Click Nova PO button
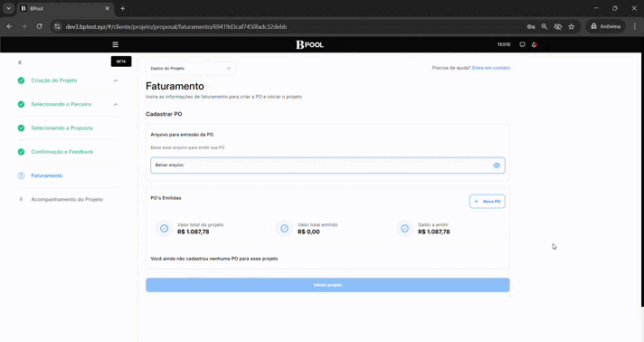The height and width of the screenshot is (342, 644). (x=488, y=202)
